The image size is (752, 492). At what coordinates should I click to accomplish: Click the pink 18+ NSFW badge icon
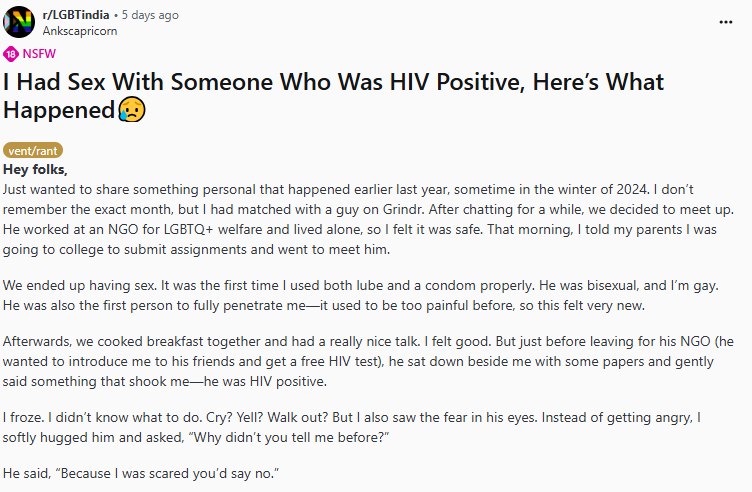11,54
